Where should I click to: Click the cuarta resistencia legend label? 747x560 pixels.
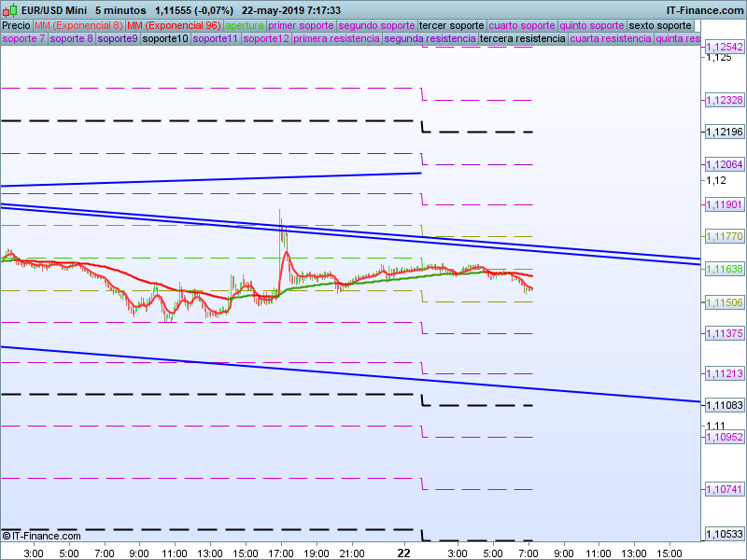coord(610,39)
